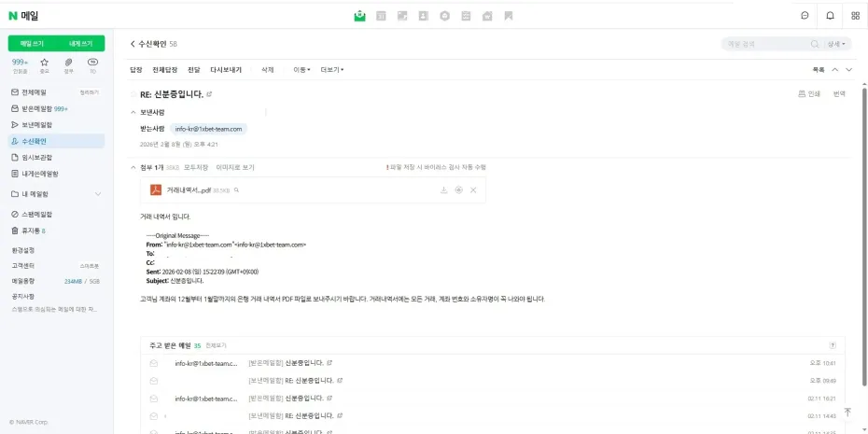This screenshot has height=434, width=868.
Task: Go back with arrow next to 수신확인
Action: (133, 44)
